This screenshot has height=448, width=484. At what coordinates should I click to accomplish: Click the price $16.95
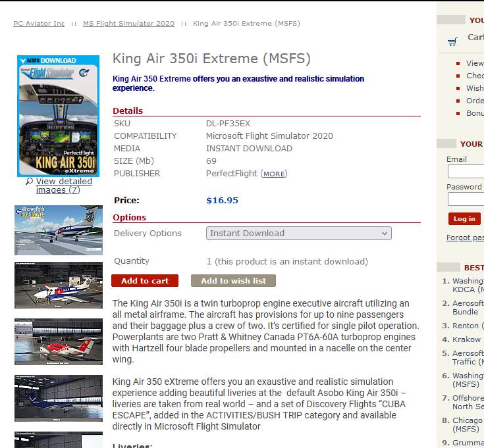coord(223,201)
